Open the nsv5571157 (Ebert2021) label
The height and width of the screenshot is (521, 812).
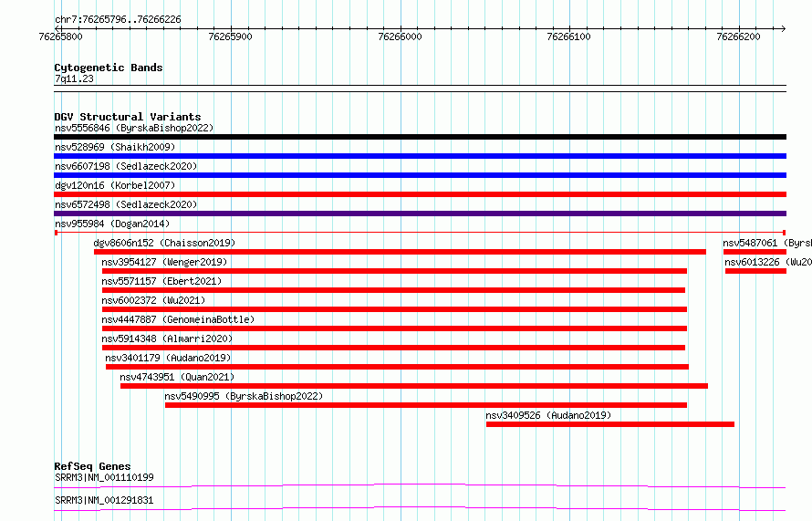point(161,281)
